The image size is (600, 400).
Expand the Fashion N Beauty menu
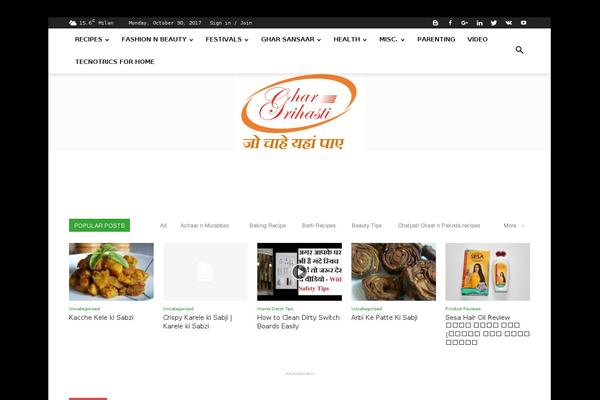(157, 39)
